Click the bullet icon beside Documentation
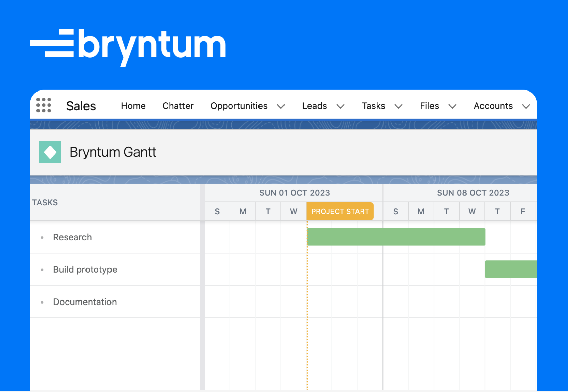Image resolution: width=568 pixels, height=392 pixels. click(x=42, y=302)
